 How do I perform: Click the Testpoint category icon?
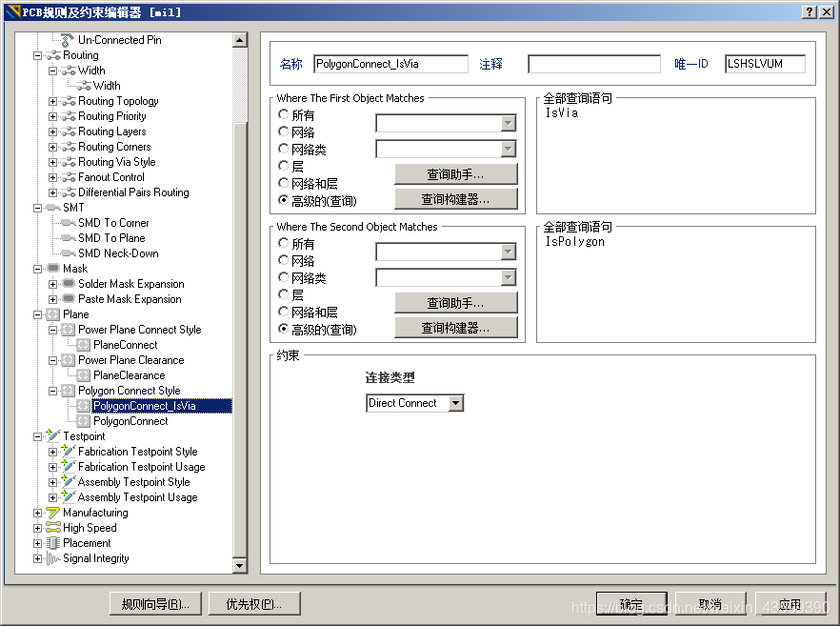pos(53,436)
